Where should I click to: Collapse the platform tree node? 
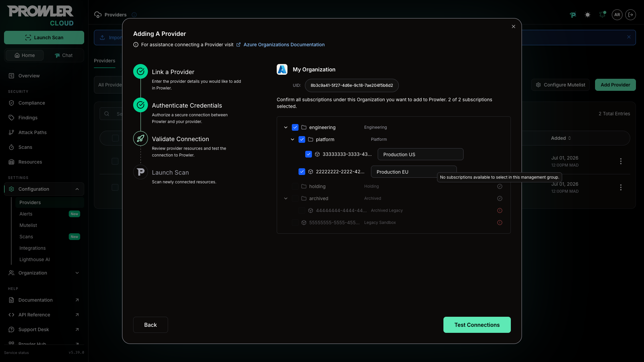(x=292, y=139)
